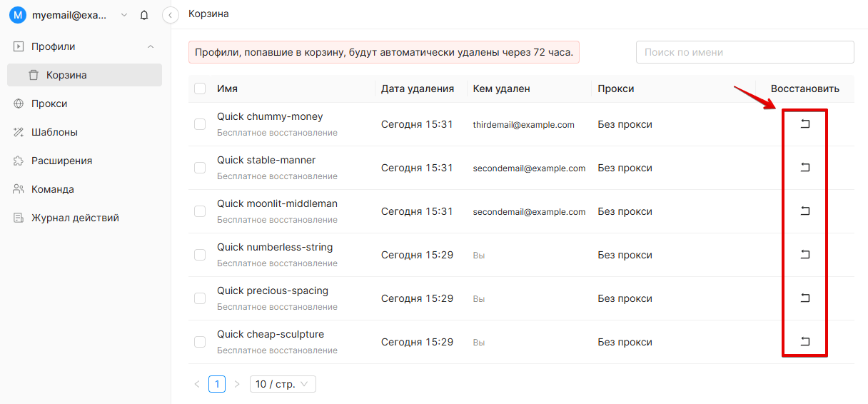Image resolution: width=868 pixels, height=404 pixels.
Task: Toggle the select-all checkbox in header
Action: pos(200,89)
